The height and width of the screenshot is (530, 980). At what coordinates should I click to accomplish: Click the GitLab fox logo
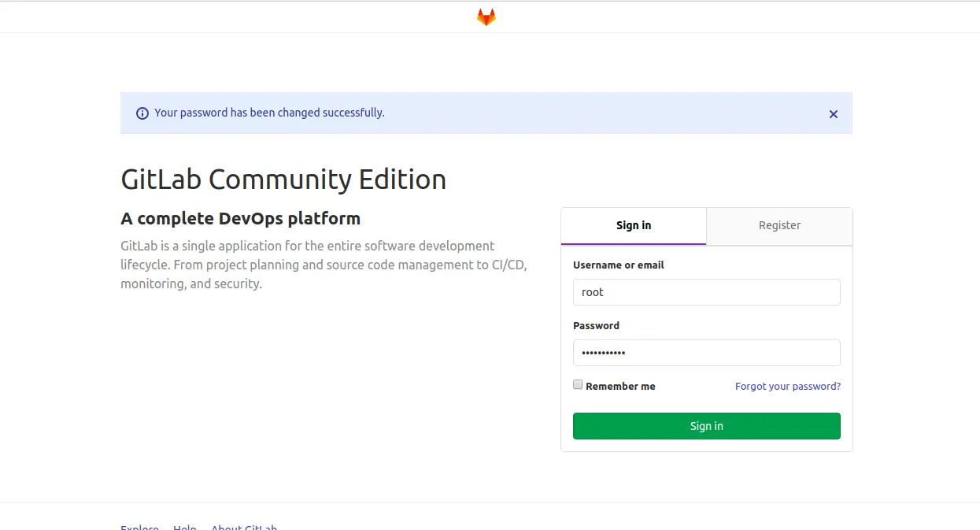click(x=486, y=17)
